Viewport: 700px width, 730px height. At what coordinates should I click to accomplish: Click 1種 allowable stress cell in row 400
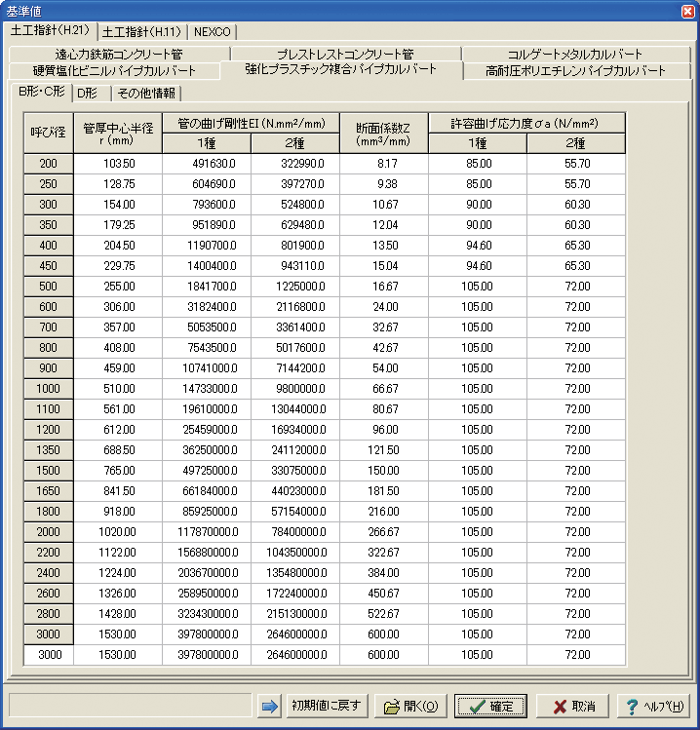(x=478, y=246)
